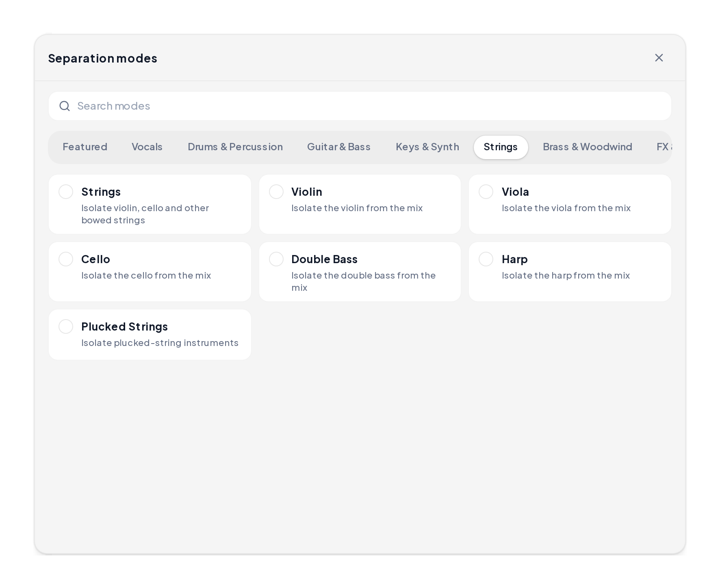Open the Vocals tab
The image size is (720, 588).
[x=147, y=147]
